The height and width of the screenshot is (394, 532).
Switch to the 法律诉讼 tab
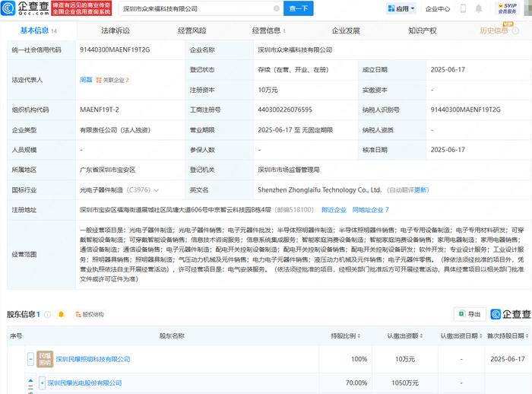[x=116, y=30]
